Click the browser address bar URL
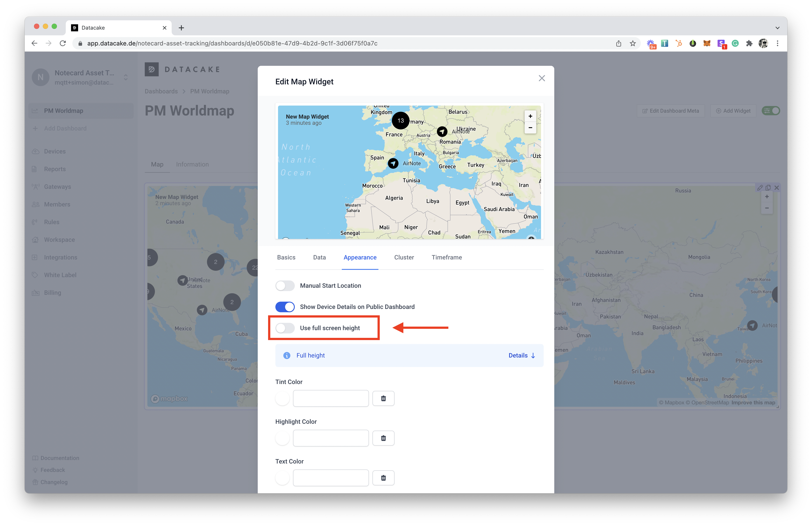 (232, 43)
